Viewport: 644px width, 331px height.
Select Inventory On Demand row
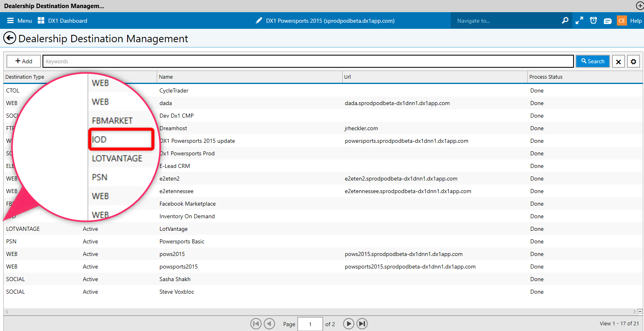[x=323, y=216]
